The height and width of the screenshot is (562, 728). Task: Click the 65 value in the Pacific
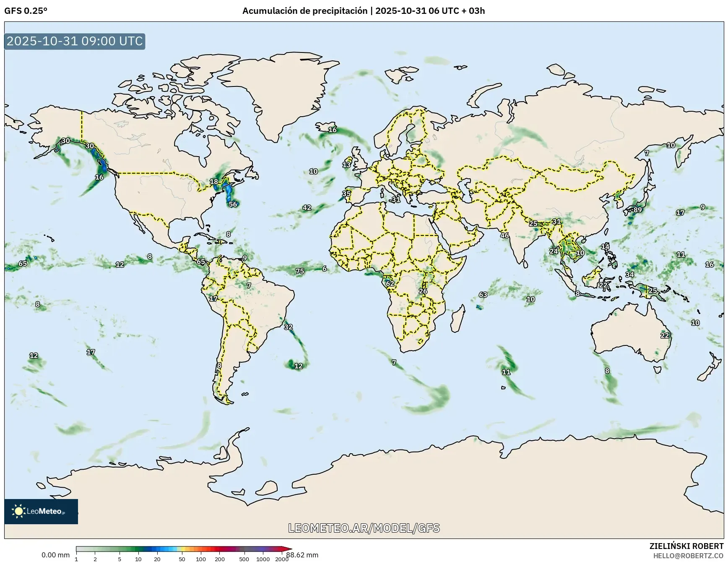pos(23,264)
